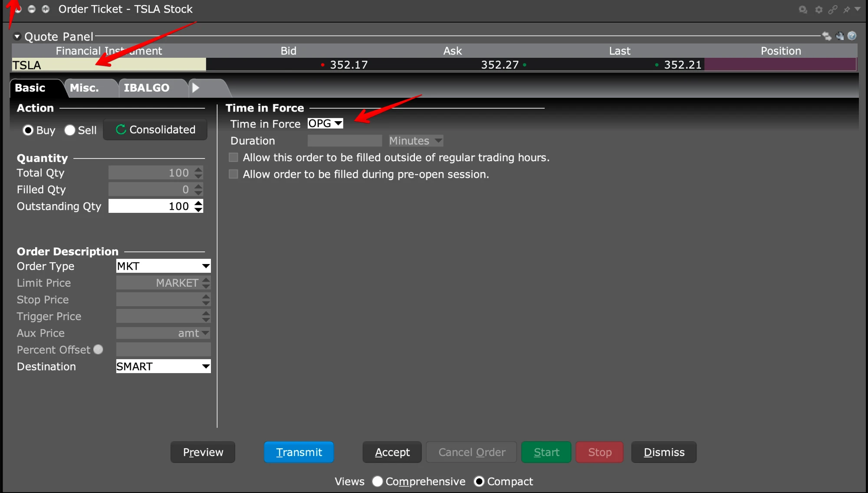This screenshot has width=868, height=493.
Task: Click the Ask price 352.27
Action: click(x=500, y=65)
